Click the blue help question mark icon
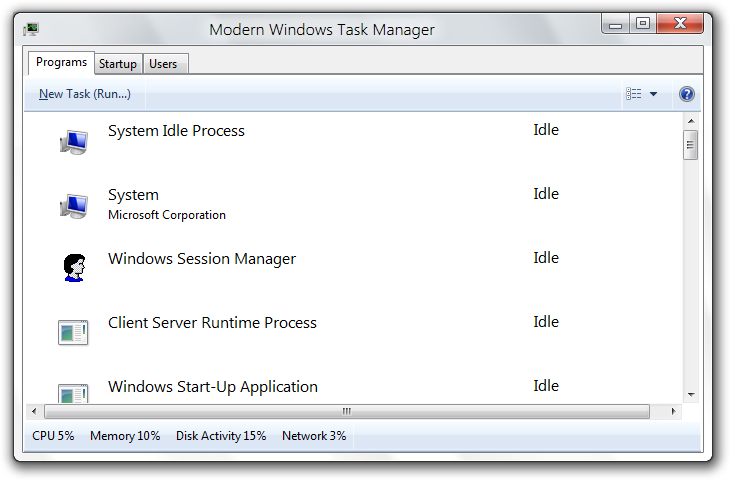This screenshot has width=732, height=482. pyautogui.click(x=686, y=94)
